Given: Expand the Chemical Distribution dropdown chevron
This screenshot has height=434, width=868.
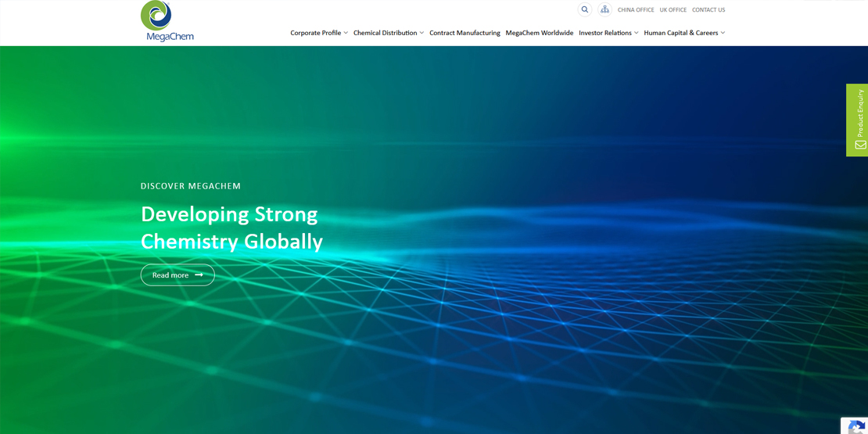Looking at the screenshot, I should [421, 33].
